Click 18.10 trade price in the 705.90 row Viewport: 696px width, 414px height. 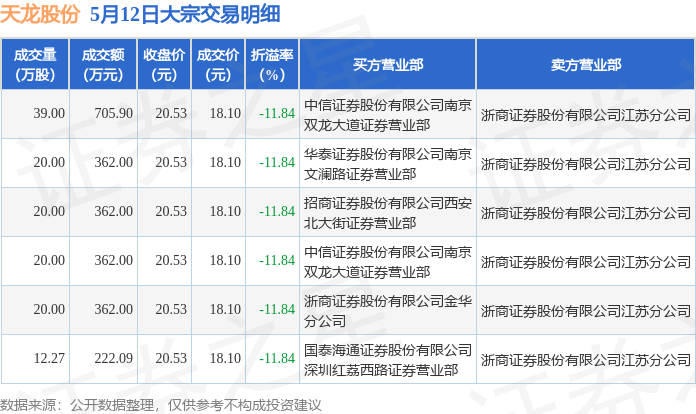[225, 114]
